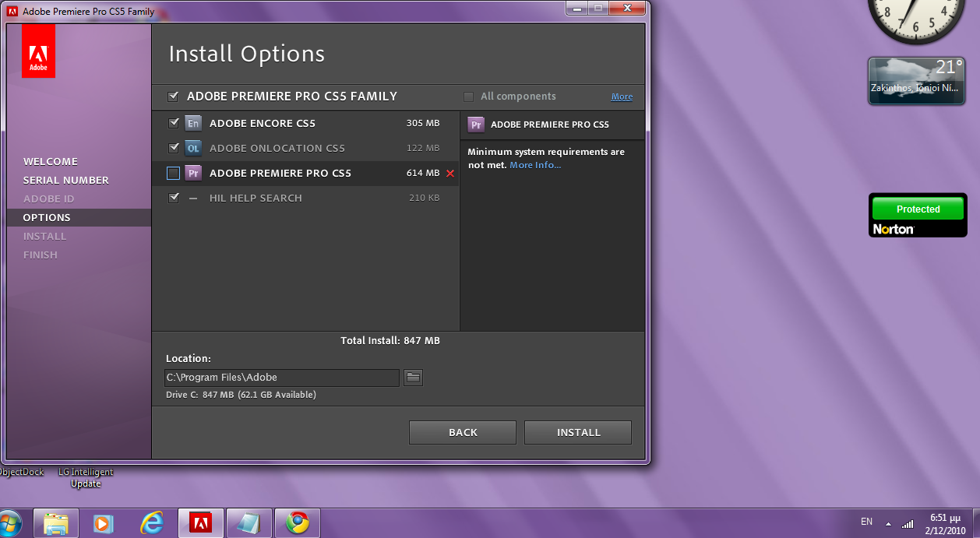Viewport: 980px width, 538px height.
Task: Toggle the Adobe OnLocation CS5 checkbox
Action: click(x=173, y=148)
